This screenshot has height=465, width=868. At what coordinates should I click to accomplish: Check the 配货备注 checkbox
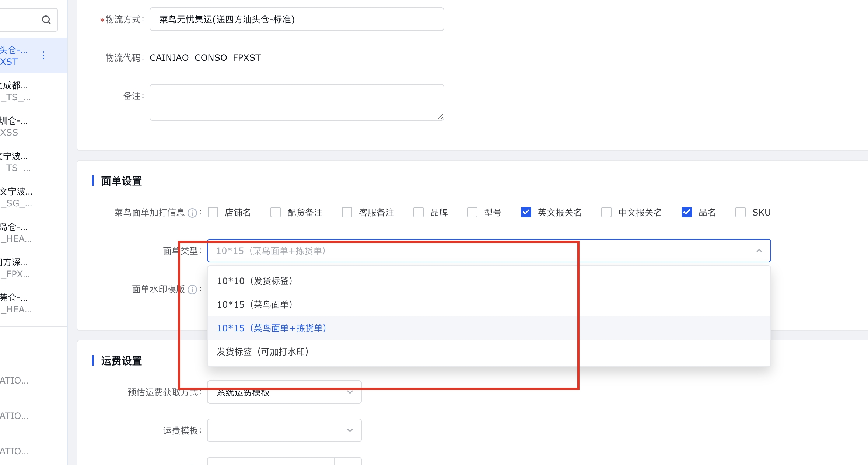pos(276,213)
